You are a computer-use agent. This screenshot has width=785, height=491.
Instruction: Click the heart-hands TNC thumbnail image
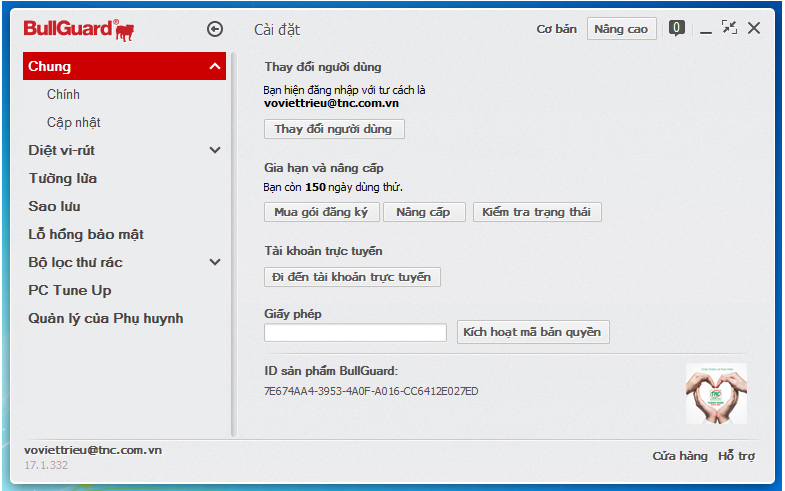coord(716,393)
